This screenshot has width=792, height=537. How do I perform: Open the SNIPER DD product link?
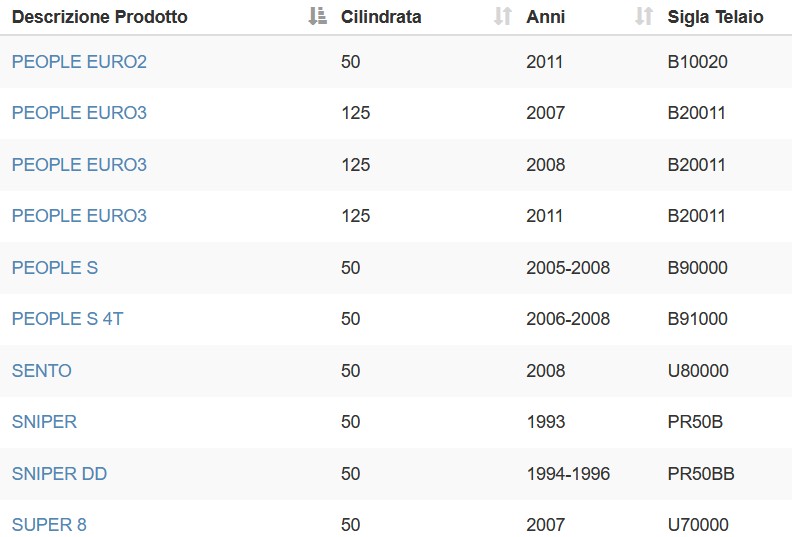(60, 474)
